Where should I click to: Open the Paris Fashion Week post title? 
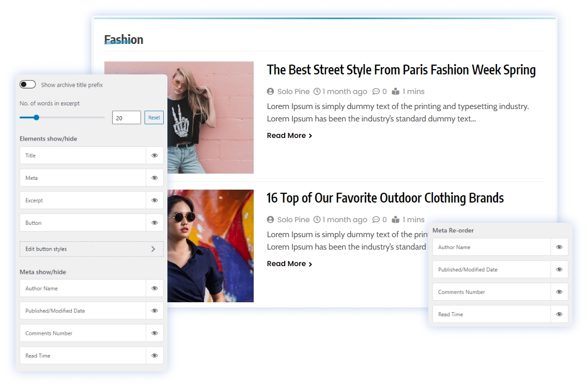click(401, 70)
